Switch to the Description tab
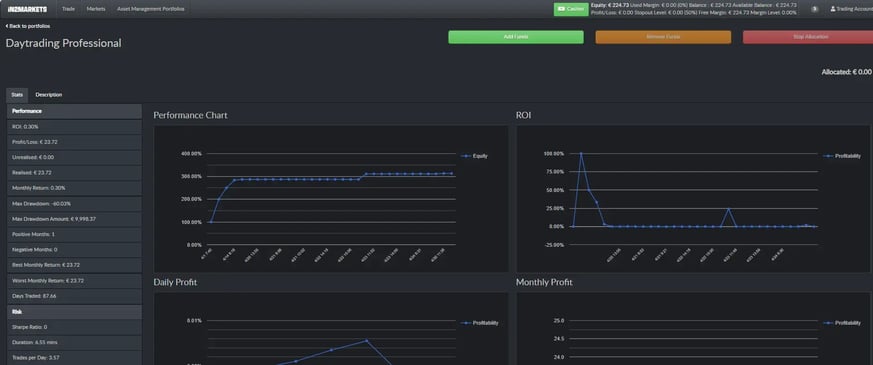This screenshot has width=873, height=365. tap(49, 95)
